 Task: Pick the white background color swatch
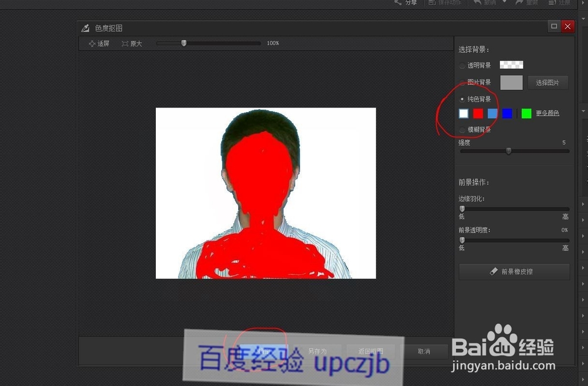click(x=463, y=113)
